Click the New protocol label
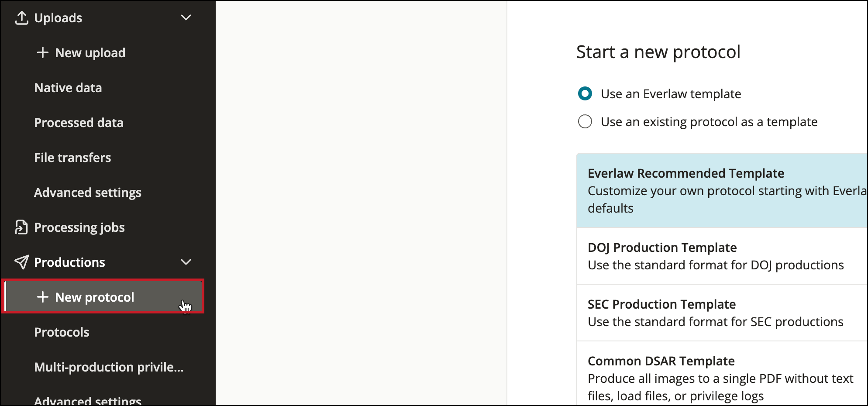This screenshot has height=406, width=868. tap(95, 297)
